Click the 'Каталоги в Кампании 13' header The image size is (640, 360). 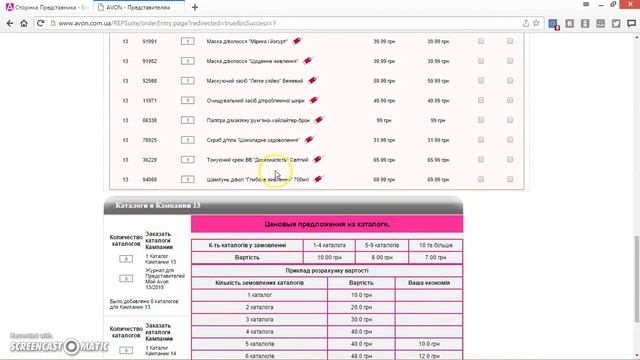click(x=283, y=205)
